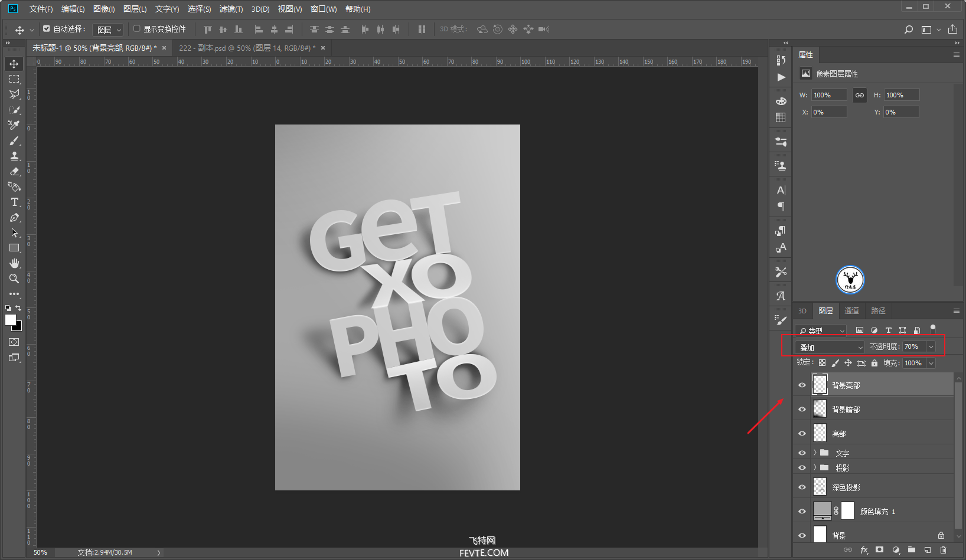Viewport: 966px width, 560px height.
Task: Toggle Quick Mask mode icon
Action: (14, 342)
